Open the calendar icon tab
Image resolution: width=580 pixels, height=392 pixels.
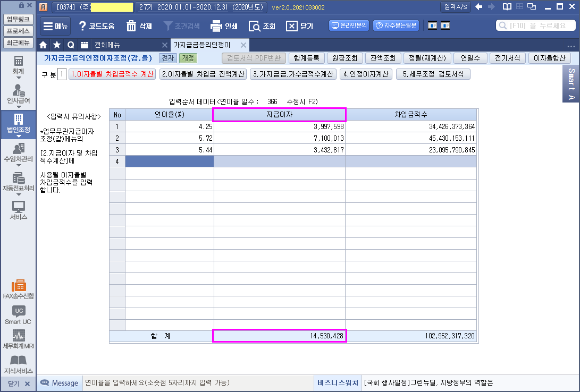point(85,45)
